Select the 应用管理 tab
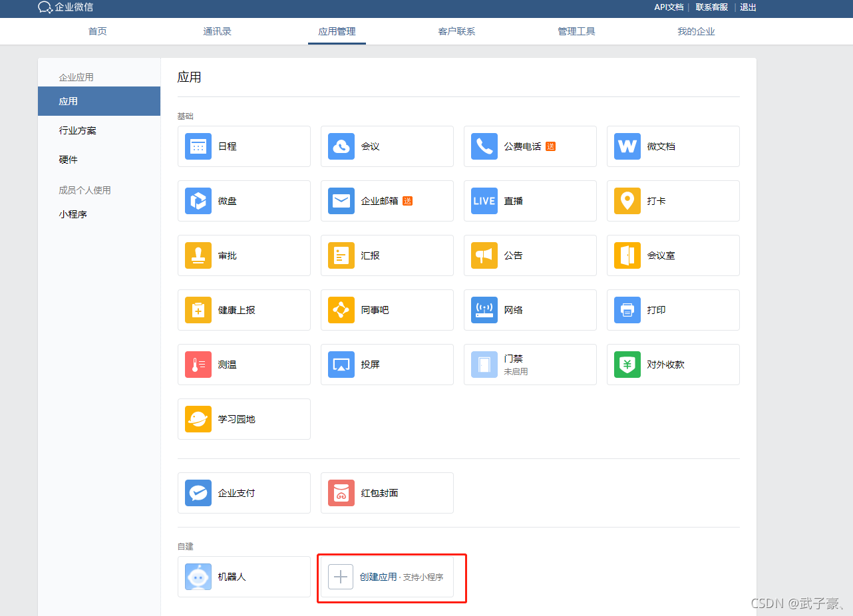The height and width of the screenshot is (616, 853). (337, 31)
